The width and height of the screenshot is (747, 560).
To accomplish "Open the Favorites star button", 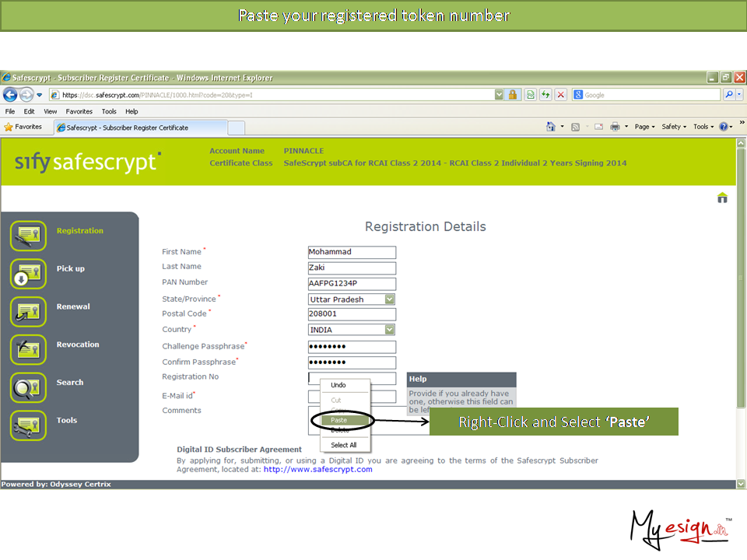I will coord(23,127).
